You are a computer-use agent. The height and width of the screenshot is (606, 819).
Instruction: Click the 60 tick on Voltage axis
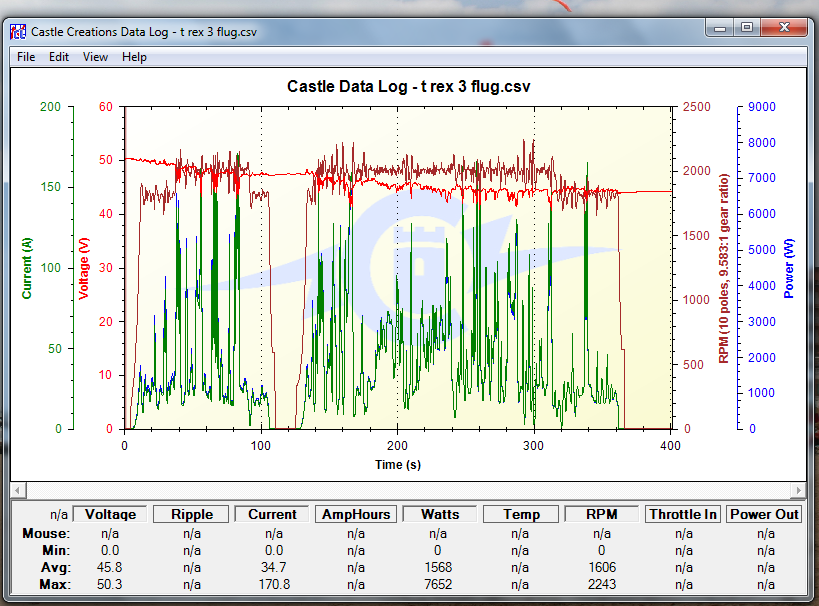point(106,107)
